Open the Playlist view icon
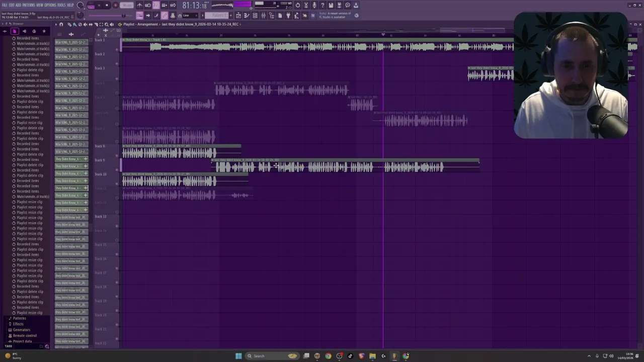The image size is (644, 362). click(x=238, y=16)
